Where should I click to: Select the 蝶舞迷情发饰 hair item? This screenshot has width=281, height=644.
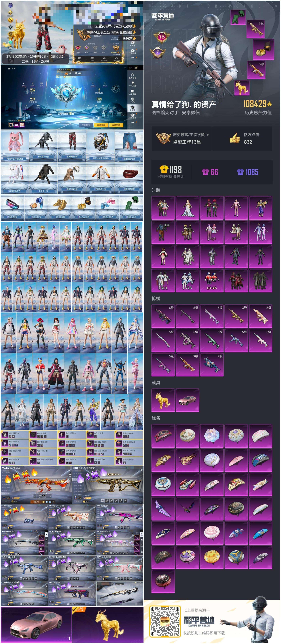pyautogui.click(x=72, y=178)
